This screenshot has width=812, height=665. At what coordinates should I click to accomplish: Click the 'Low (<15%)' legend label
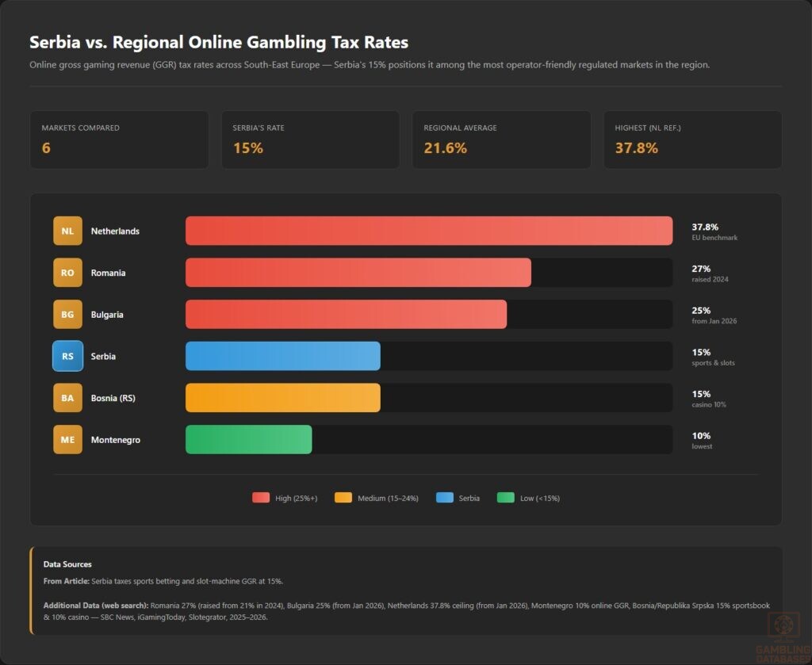[x=539, y=499]
